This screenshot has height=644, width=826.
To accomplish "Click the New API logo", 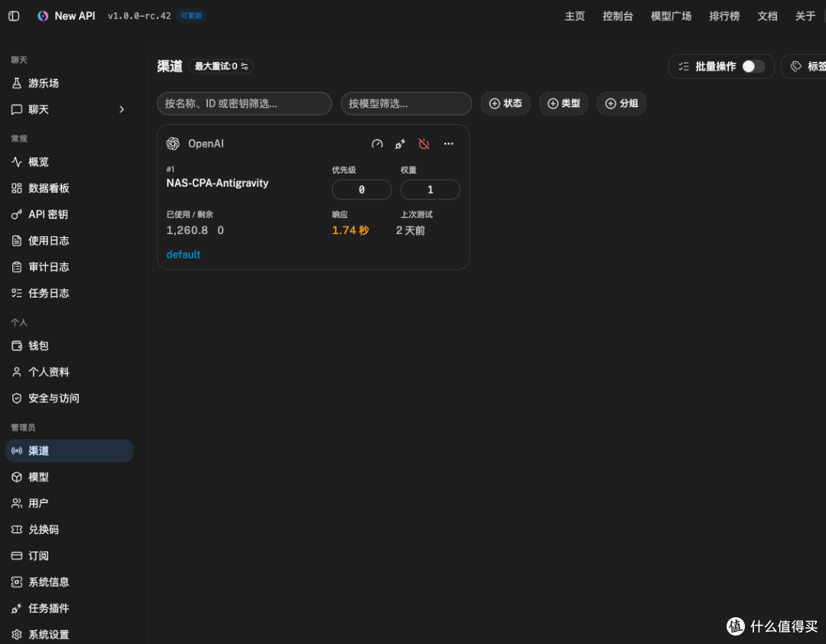I will (x=43, y=16).
